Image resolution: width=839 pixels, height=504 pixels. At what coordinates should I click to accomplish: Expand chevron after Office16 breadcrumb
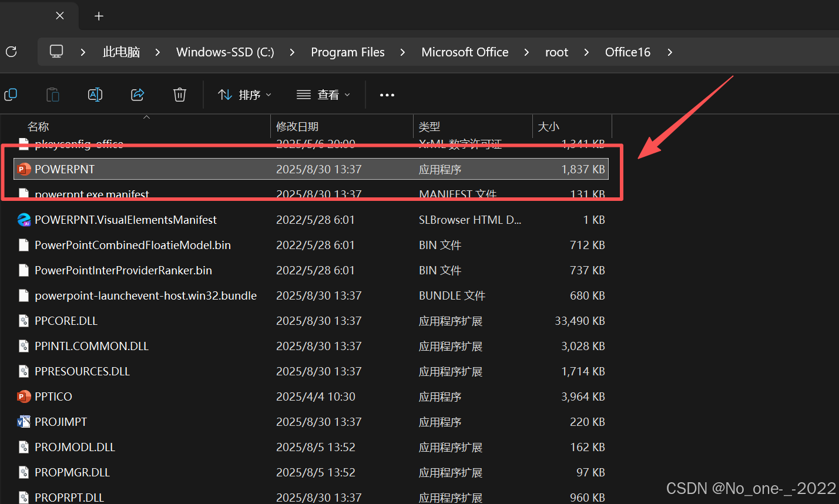[670, 52]
